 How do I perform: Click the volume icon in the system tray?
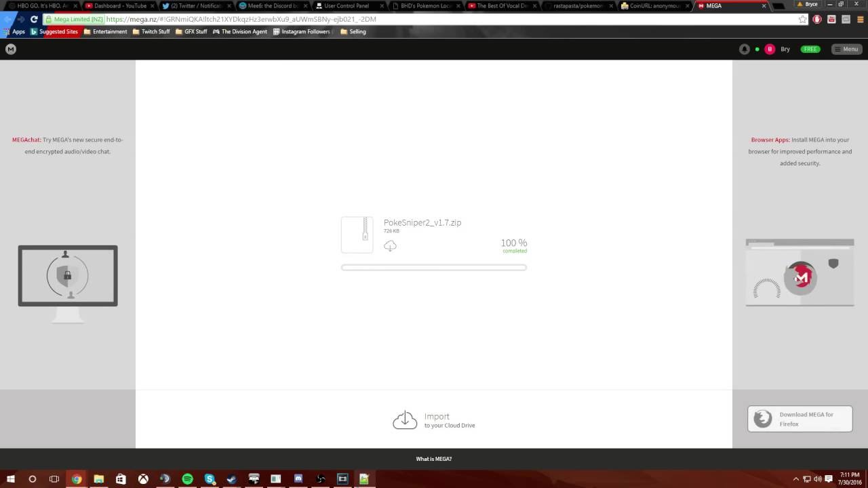point(818,479)
